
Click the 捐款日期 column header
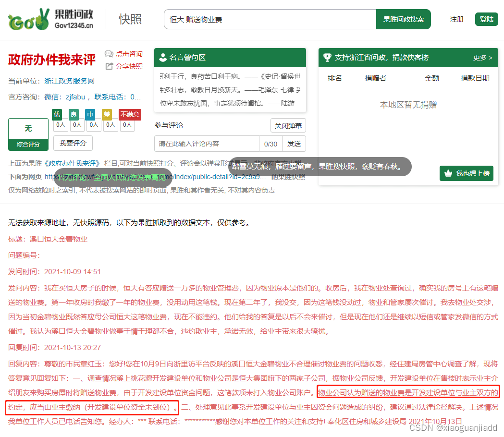click(x=475, y=78)
